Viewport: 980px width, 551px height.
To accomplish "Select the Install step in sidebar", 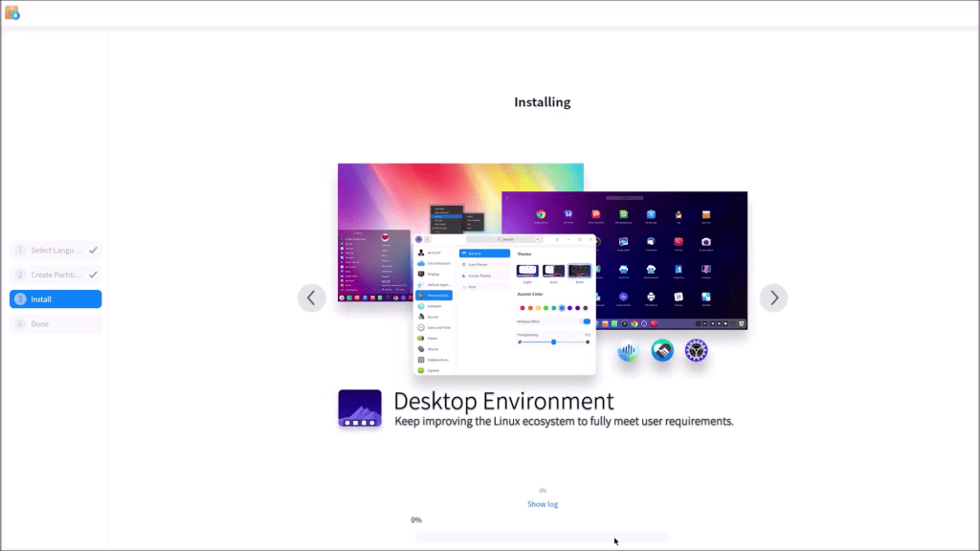I will tap(56, 299).
